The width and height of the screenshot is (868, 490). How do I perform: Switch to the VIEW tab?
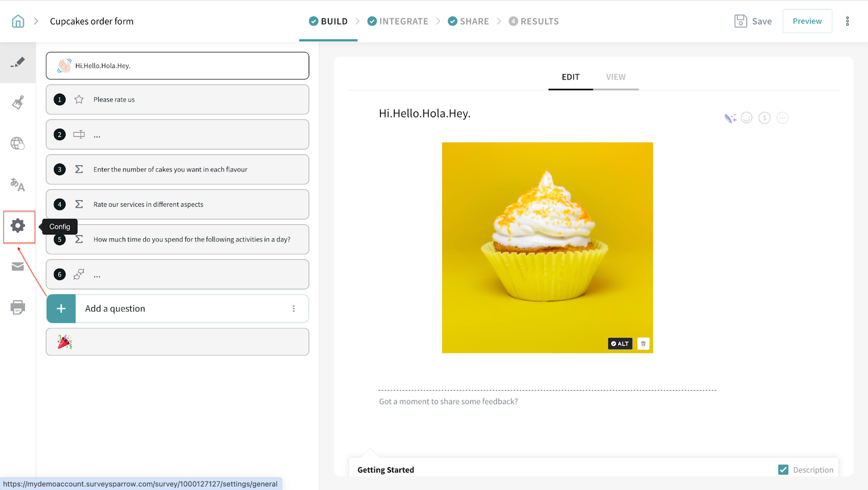point(615,77)
